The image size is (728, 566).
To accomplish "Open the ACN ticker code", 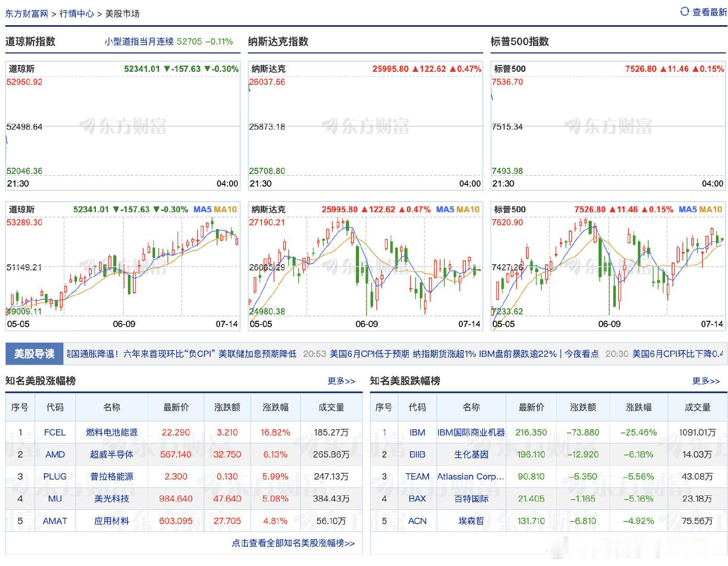I will pos(417,521).
